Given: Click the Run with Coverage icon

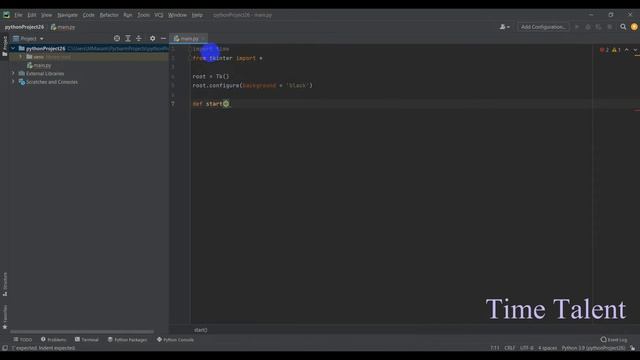Looking at the screenshot, I should pos(598,27).
